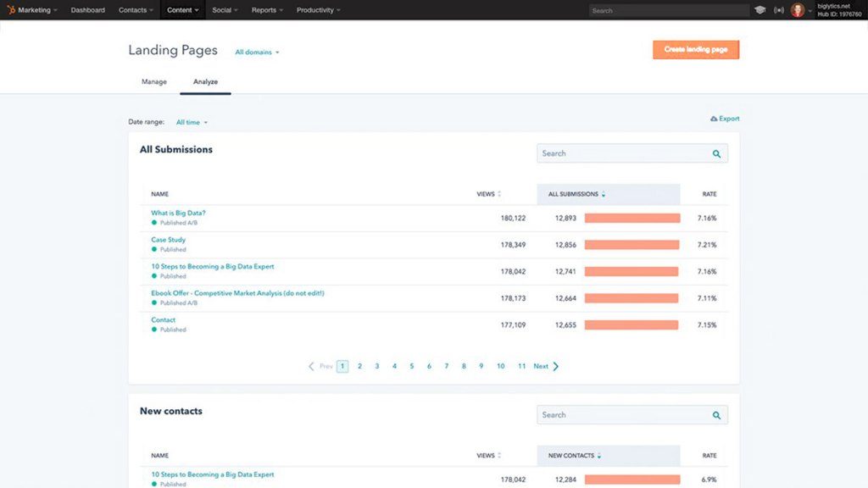Toggle sort order on the Views column

(498, 194)
